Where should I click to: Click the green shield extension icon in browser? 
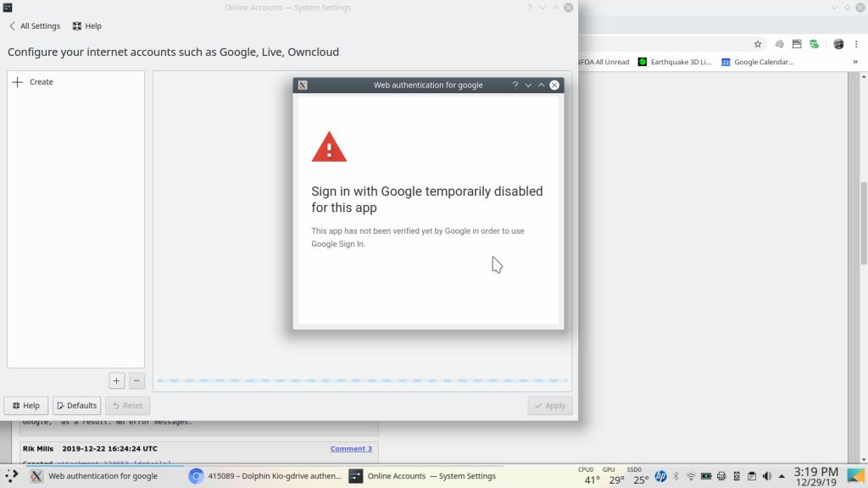click(x=815, y=44)
